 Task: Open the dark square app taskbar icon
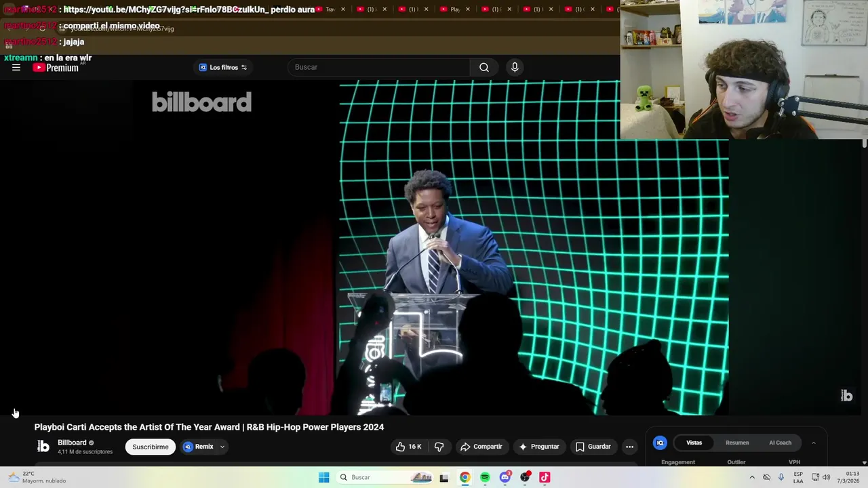(x=444, y=478)
